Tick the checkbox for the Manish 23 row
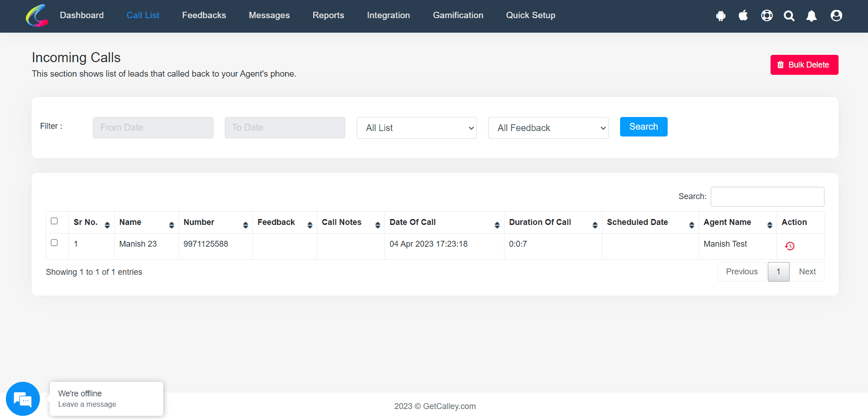Image resolution: width=868 pixels, height=419 pixels. pos(54,243)
